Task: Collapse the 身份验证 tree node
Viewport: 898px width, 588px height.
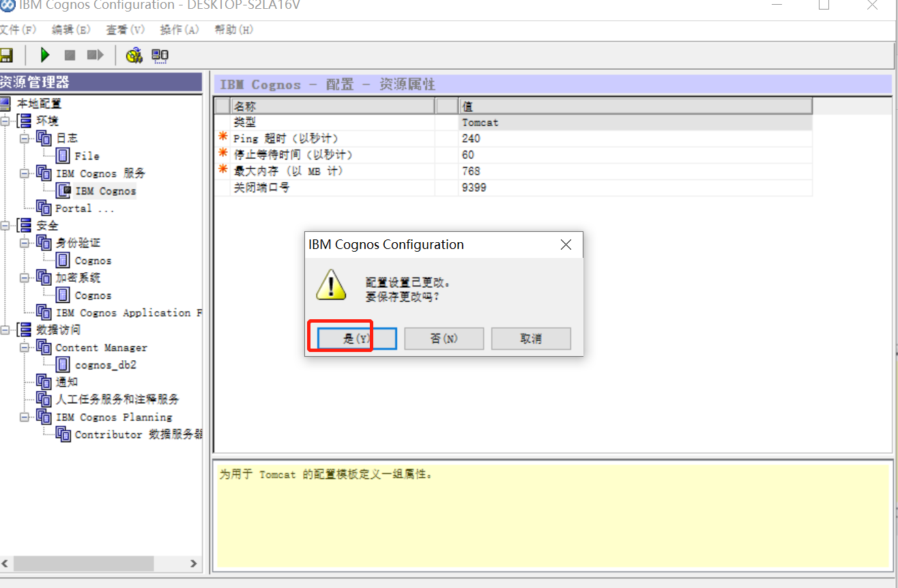Action: point(25,243)
